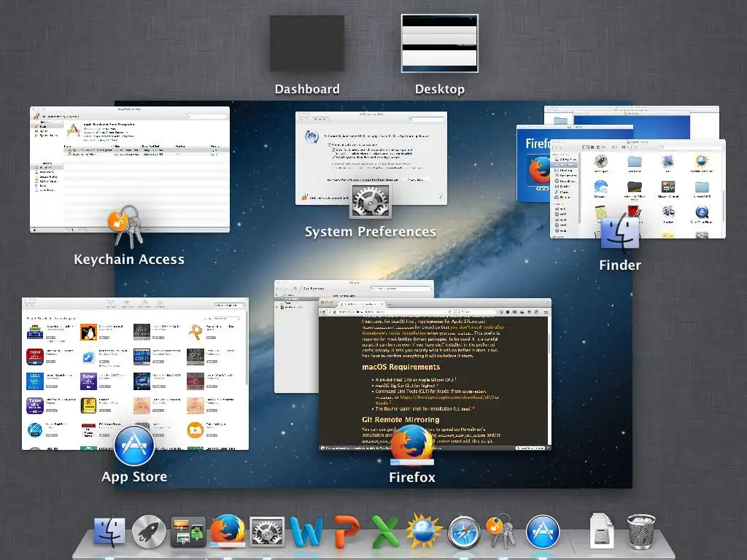Image resolution: width=747 pixels, height=560 pixels.
Task: Open the document stack in the Dock
Action: (601, 531)
